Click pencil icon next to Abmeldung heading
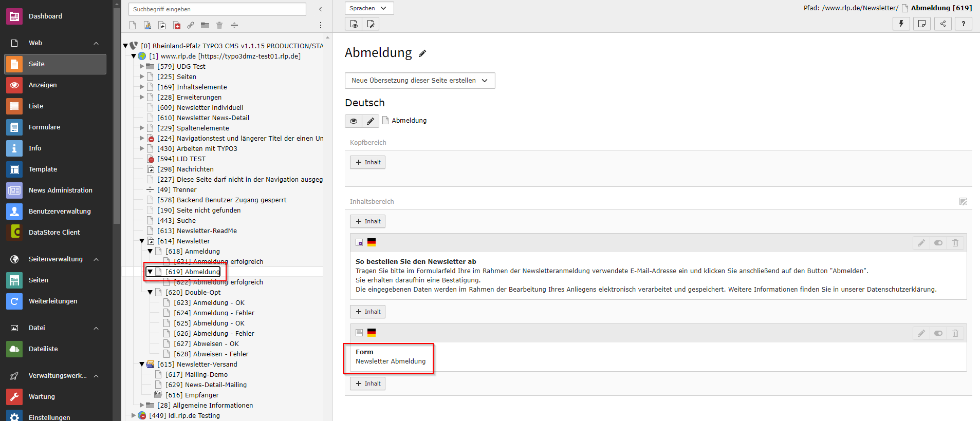980x421 pixels. [x=422, y=53]
